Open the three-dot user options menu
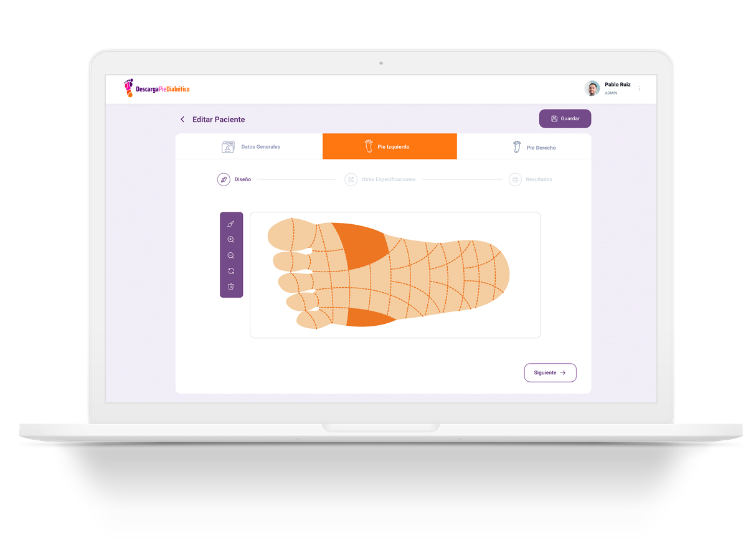This screenshot has height=540, width=756. click(640, 88)
